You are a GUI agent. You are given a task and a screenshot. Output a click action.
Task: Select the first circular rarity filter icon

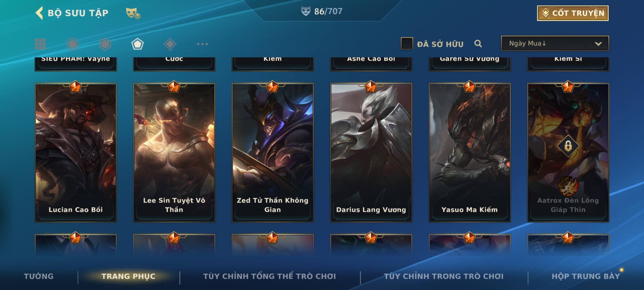[73, 44]
